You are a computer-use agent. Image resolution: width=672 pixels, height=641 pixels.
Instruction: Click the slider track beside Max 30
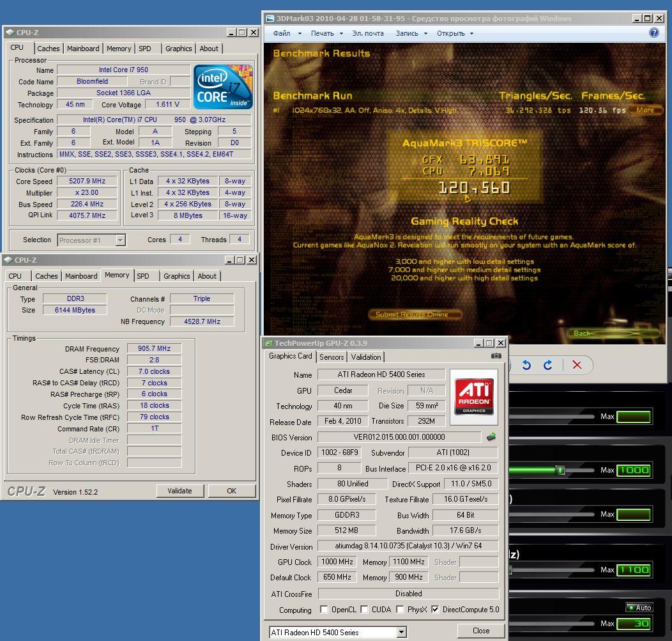click(551, 623)
